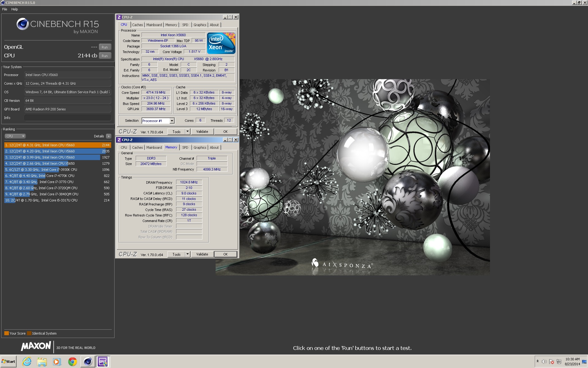Select rank 10 Core i5-3317U entry
Viewport: 588px width, 368px height.
(58, 200)
